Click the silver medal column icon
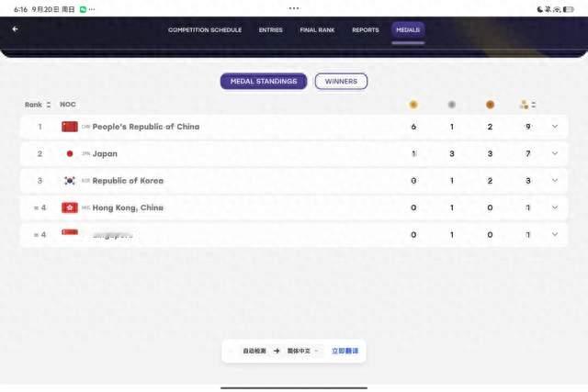The height and width of the screenshot is (392, 588). point(452,105)
